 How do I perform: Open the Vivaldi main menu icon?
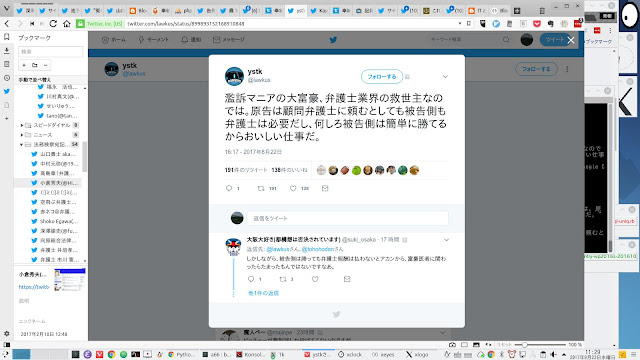click(7, 8)
